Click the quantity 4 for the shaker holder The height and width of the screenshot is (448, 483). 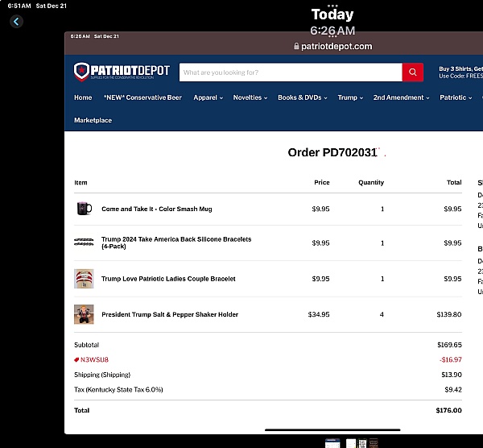point(382,314)
